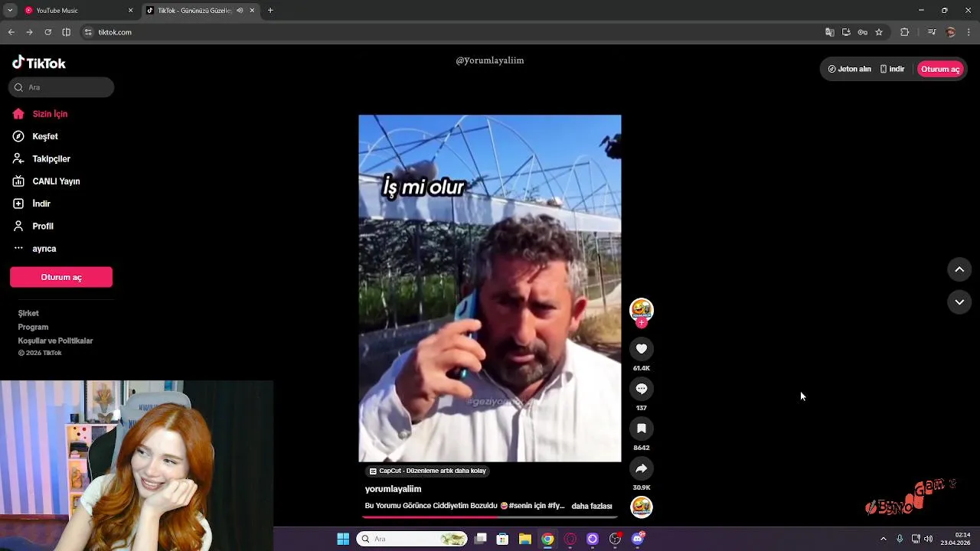Like the video with the heart icon
The image size is (980, 551).
[642, 349]
